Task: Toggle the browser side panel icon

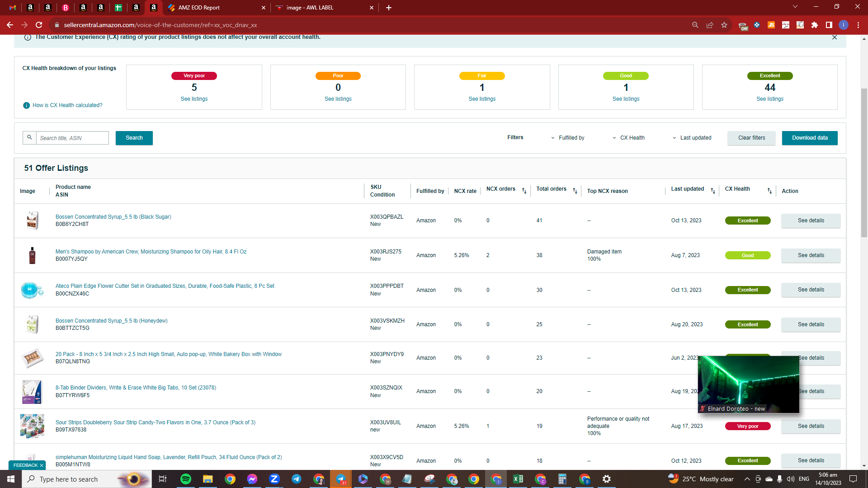Action: coord(829,25)
